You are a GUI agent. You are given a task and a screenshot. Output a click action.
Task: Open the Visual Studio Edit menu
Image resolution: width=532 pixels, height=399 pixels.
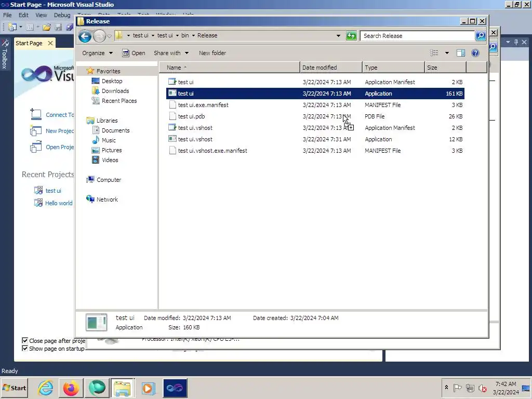pos(23,15)
